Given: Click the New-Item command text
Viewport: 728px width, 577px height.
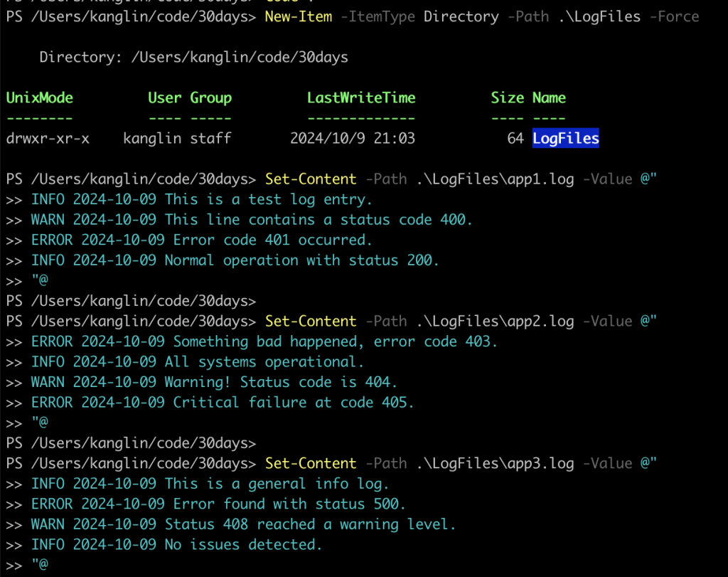Looking at the screenshot, I should tap(299, 17).
